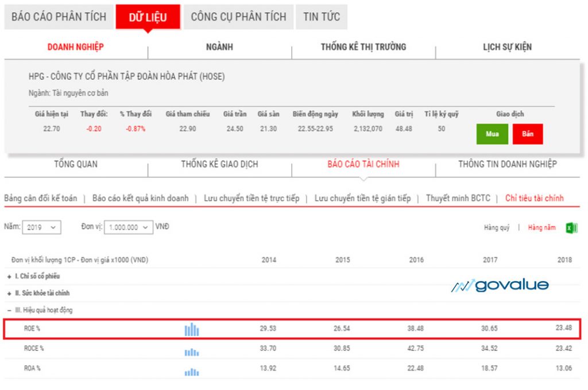Screen dimensions: 588x390
Task: Select Báo cáo tài chính section tab
Action: click(363, 164)
